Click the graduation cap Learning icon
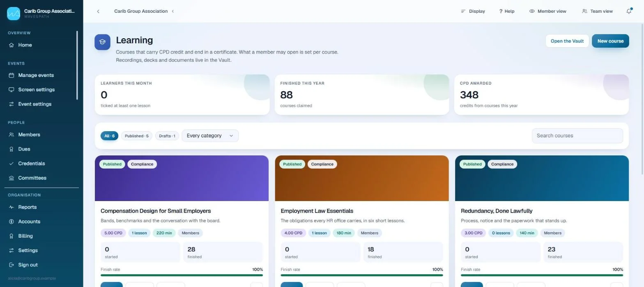This screenshot has height=287, width=644. [102, 42]
